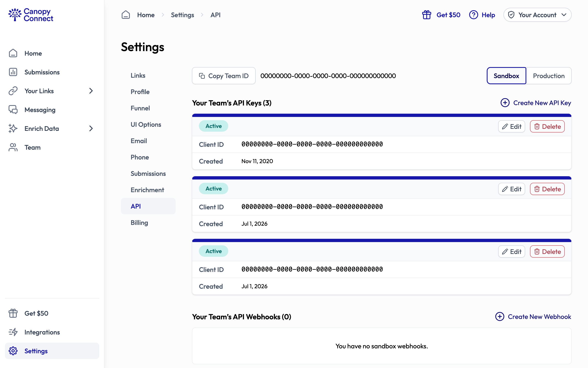This screenshot has width=588, height=368.
Task: Click the plus icon for Create New API Key
Action: [x=505, y=103]
